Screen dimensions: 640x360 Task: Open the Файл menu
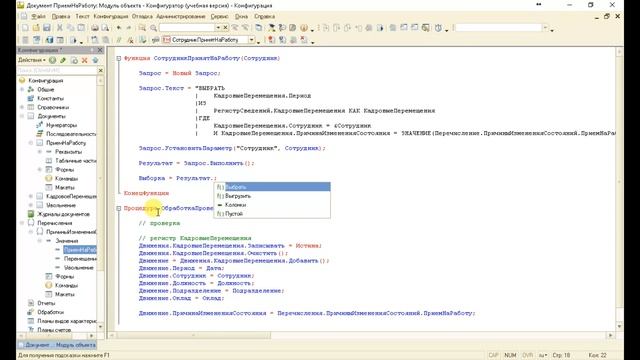tap(38, 16)
